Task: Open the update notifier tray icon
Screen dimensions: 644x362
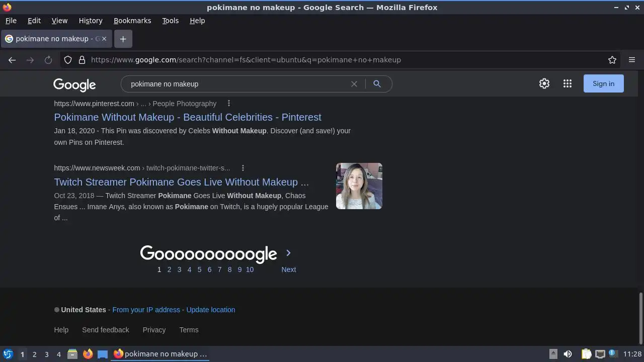Action: [x=613, y=353]
